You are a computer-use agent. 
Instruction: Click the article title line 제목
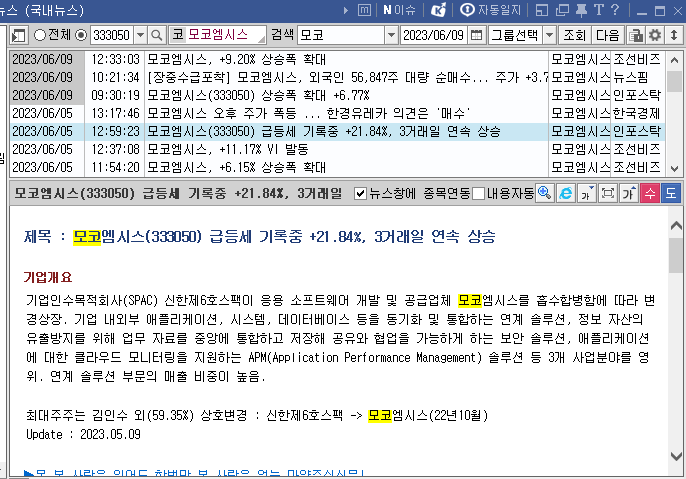tap(260, 237)
